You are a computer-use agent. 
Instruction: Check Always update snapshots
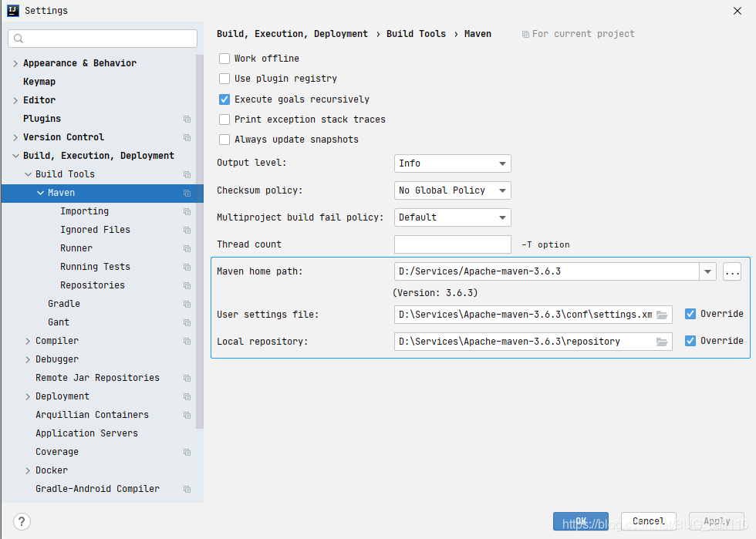(224, 139)
